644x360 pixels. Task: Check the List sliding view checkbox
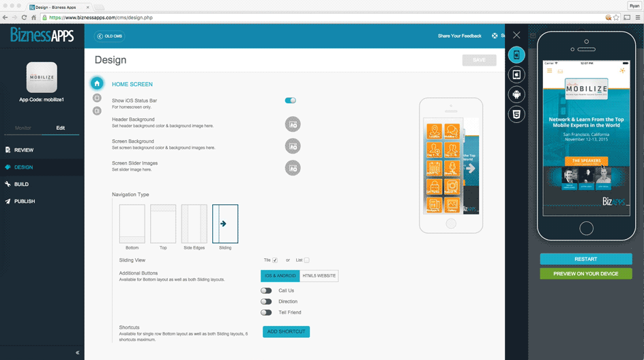(306, 260)
